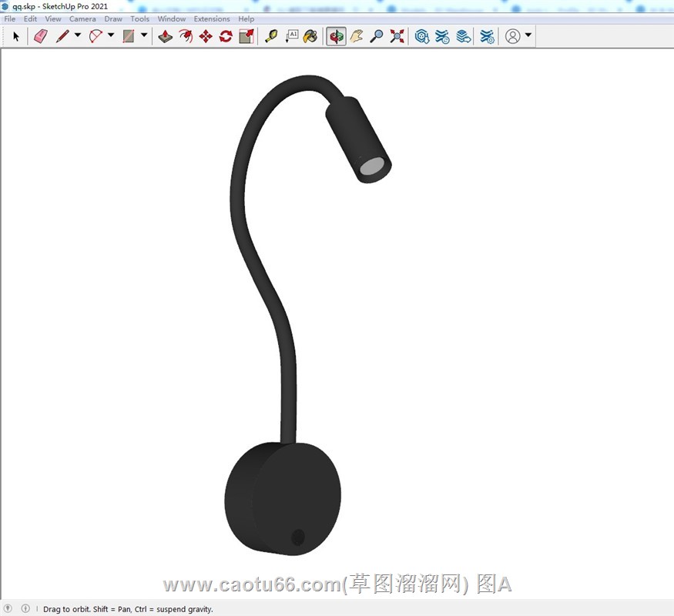Click the Zoom Extents tool
This screenshot has width=674, height=616.
[397, 36]
